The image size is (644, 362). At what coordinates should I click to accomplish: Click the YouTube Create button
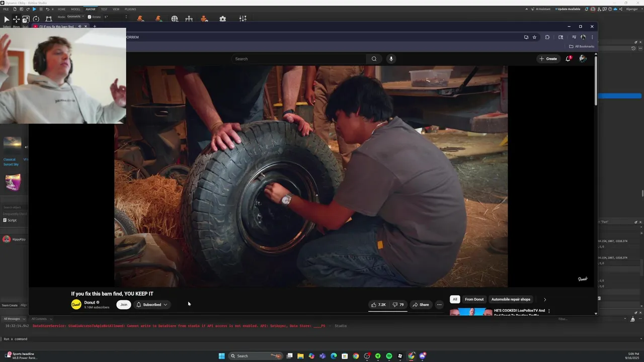548,59
